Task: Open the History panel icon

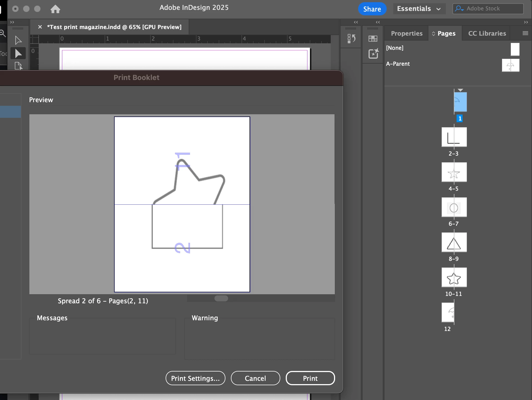Action: [351, 39]
